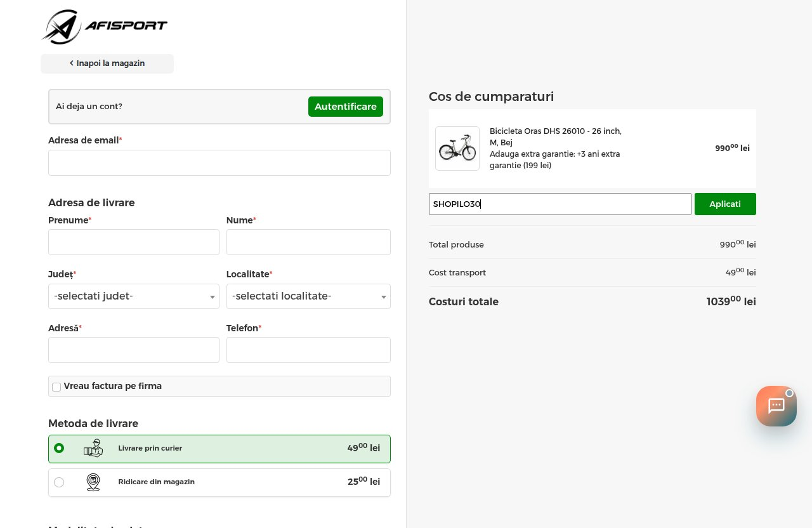Click the Total produse label

pos(456,244)
